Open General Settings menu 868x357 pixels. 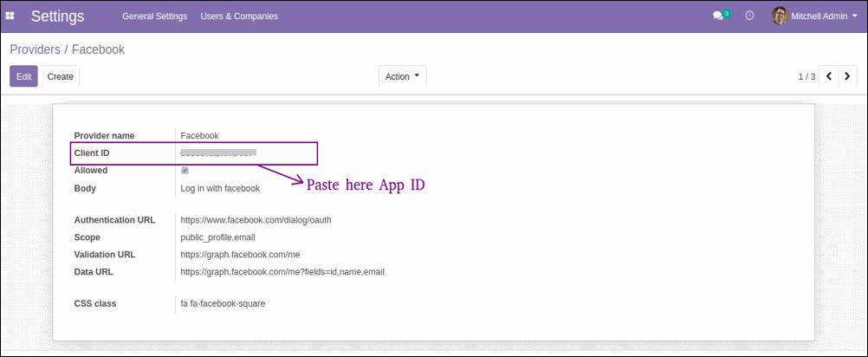[x=154, y=16]
